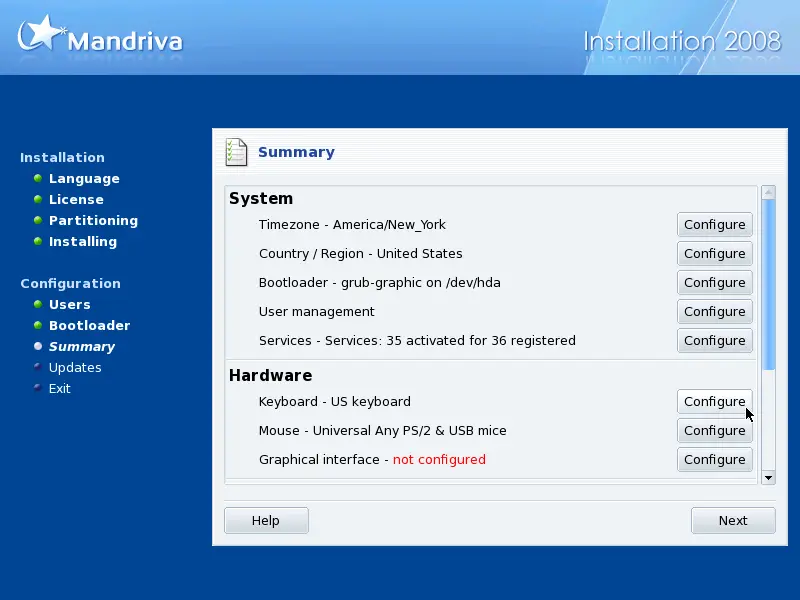Click the green bullet beside Language
This screenshot has width=800, height=600.
point(38,178)
